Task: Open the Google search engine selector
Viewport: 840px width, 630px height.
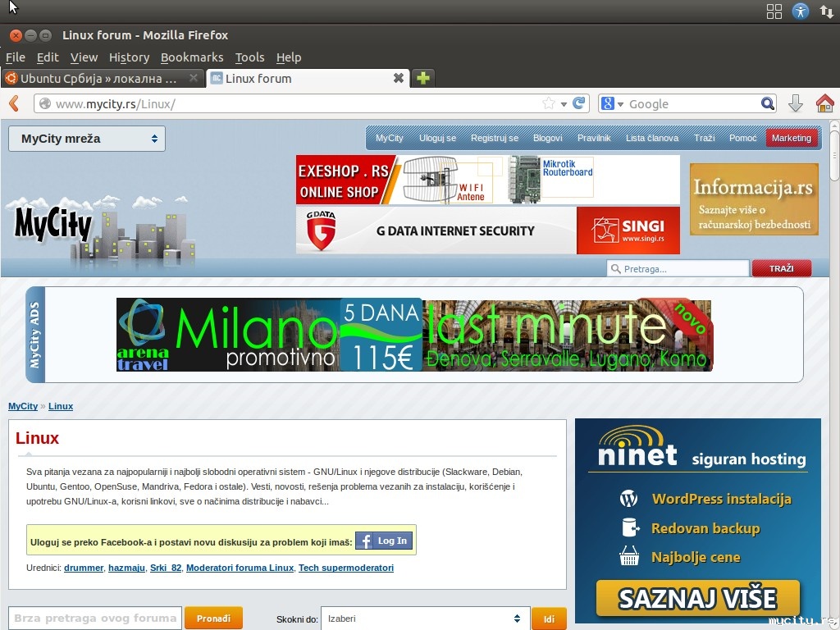Action: coord(612,103)
